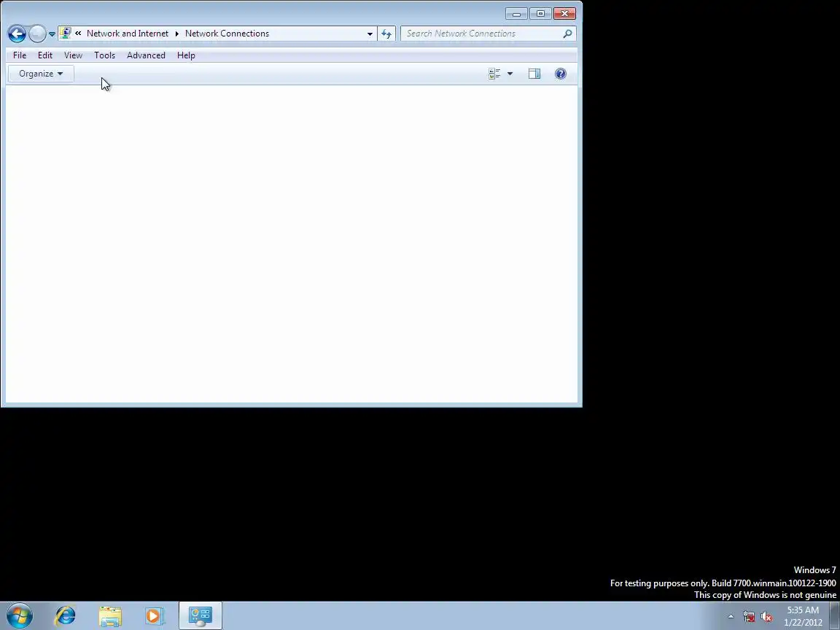Open the Advanced menu

(x=146, y=55)
